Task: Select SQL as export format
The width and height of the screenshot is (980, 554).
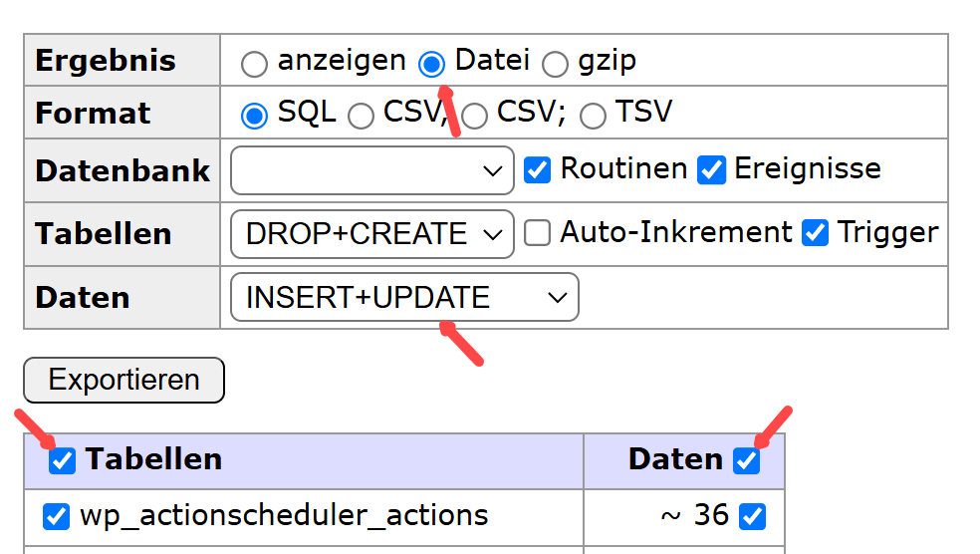Action: click(x=255, y=116)
